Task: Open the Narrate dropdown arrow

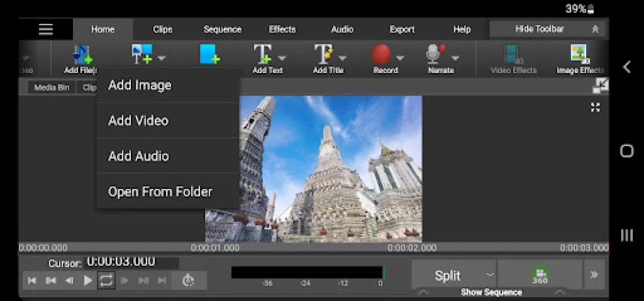Action: coord(455,59)
